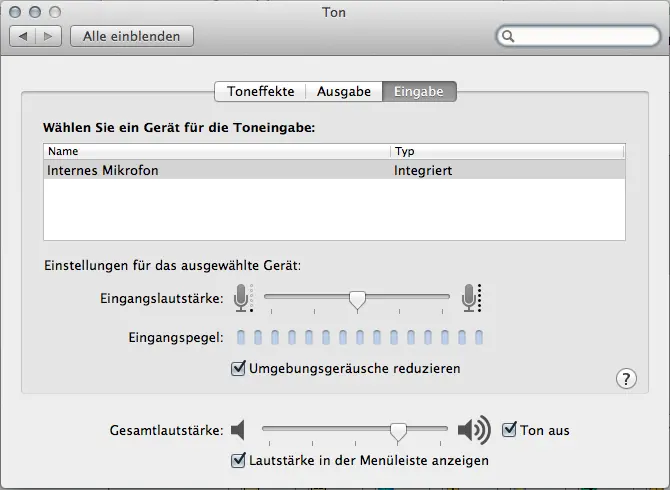
Task: Open help with the question mark button
Action: click(x=626, y=378)
